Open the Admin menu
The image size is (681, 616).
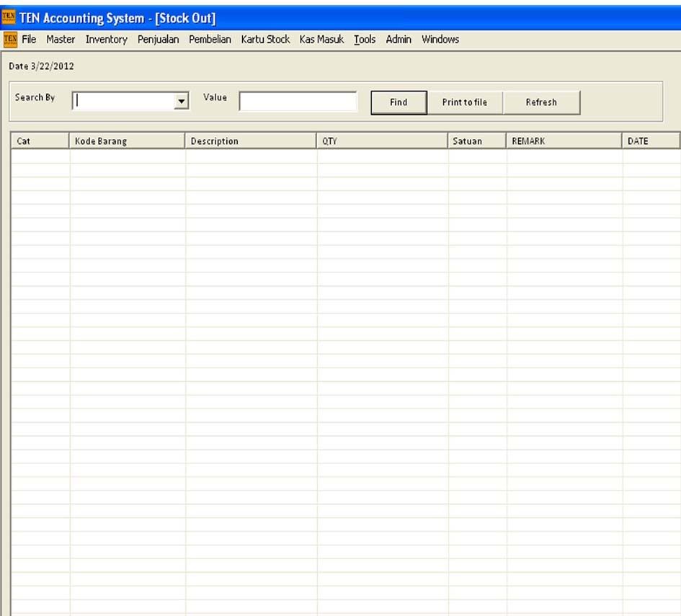coord(399,40)
